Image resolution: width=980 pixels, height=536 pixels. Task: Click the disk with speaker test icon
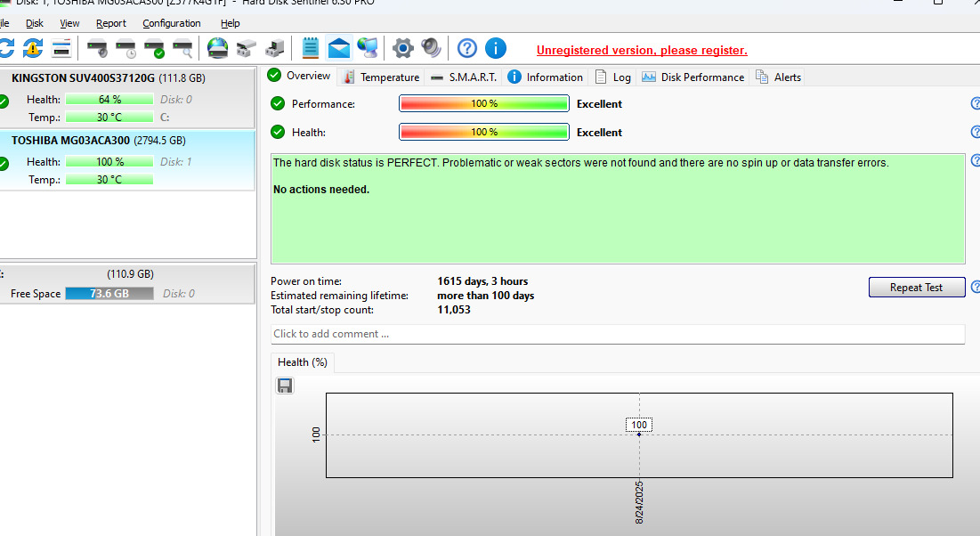pos(97,48)
